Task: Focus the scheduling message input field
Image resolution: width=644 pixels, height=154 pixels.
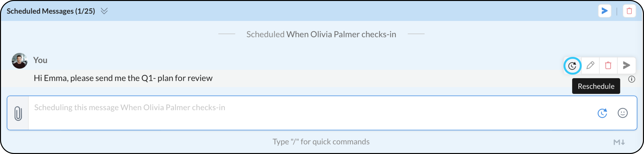Action: pyautogui.click(x=300, y=113)
